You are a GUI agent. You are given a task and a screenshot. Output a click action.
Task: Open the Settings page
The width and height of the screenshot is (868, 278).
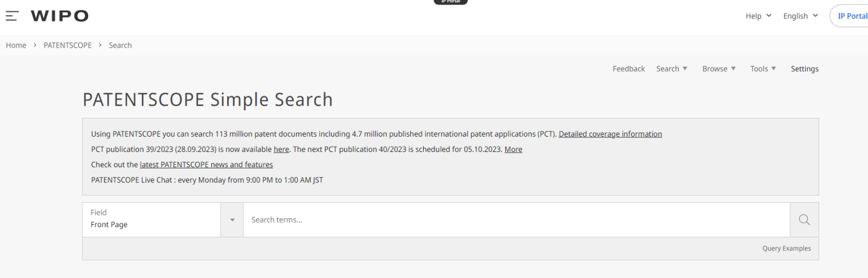click(805, 69)
